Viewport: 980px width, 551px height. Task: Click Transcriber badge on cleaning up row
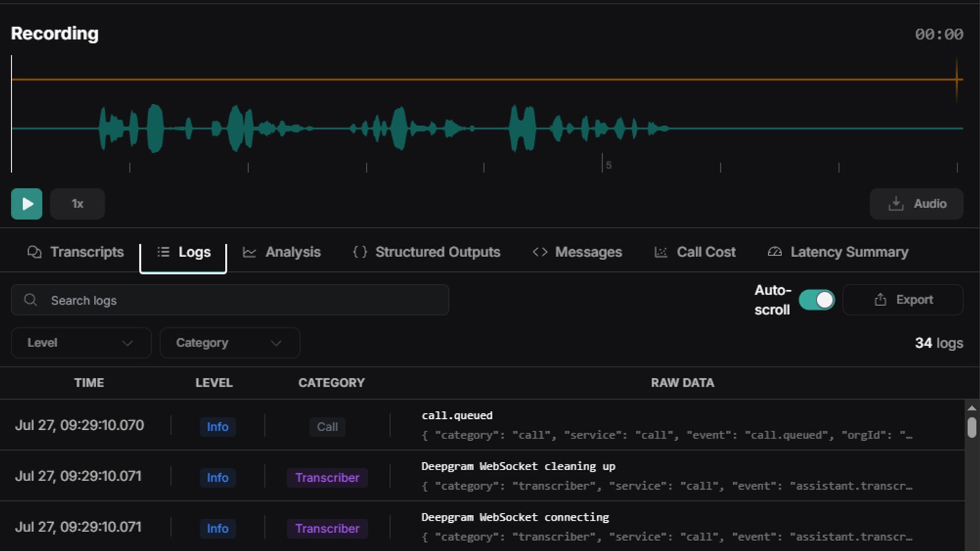pyautogui.click(x=327, y=478)
